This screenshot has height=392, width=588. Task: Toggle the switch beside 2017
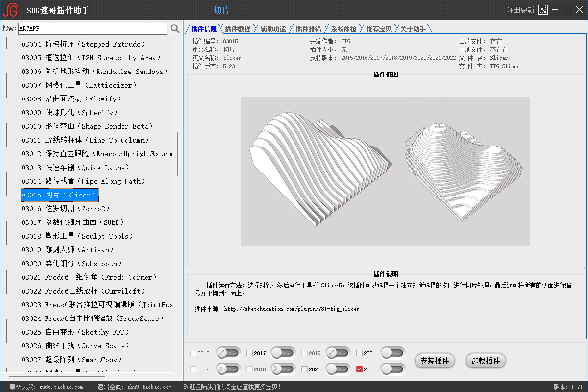click(283, 353)
